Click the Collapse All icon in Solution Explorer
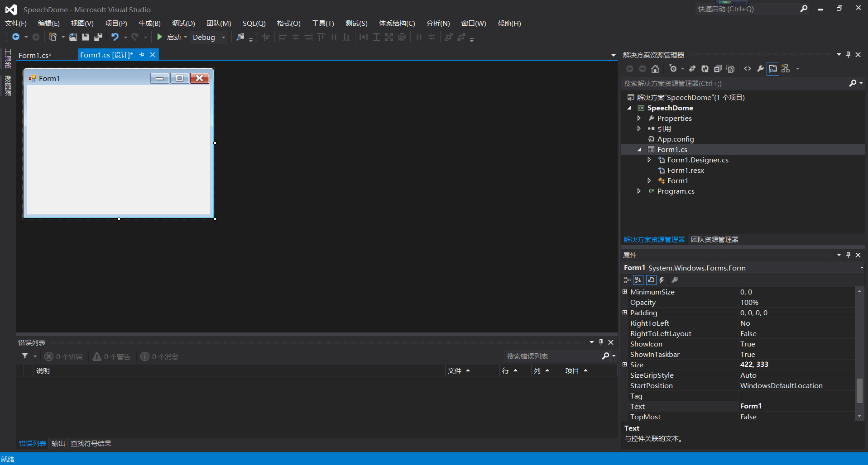The width and height of the screenshot is (868, 465). 718,69
